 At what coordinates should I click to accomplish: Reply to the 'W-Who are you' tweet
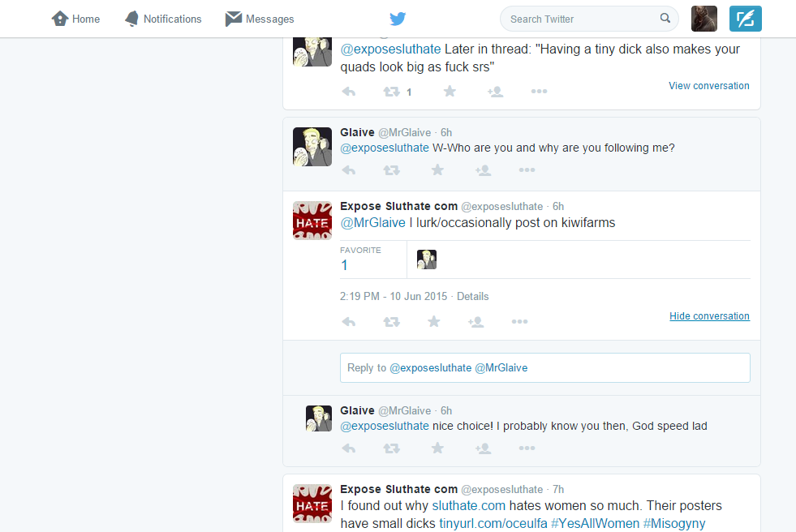click(x=349, y=170)
